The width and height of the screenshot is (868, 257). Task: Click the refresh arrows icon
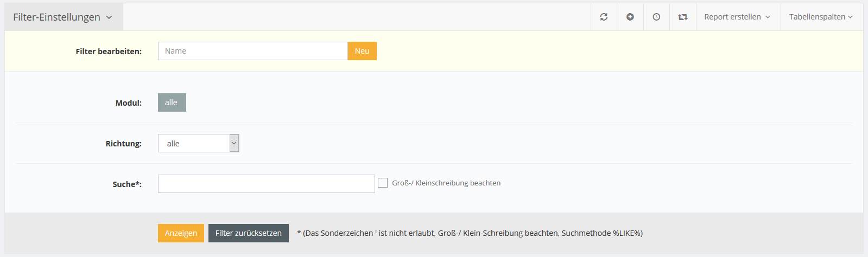click(604, 17)
